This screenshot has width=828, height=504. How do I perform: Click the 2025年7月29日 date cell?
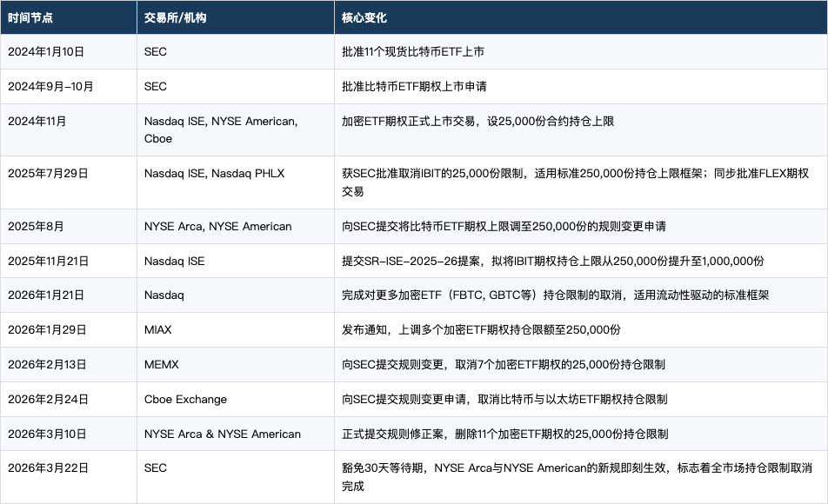click(x=48, y=174)
